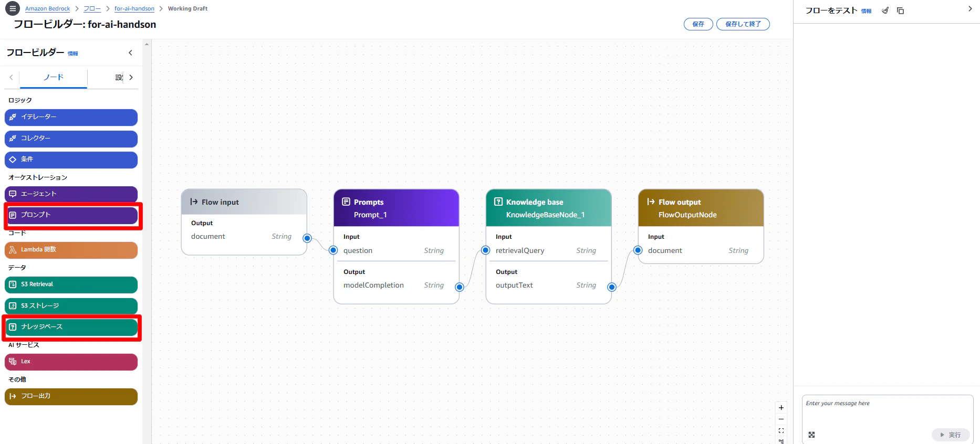This screenshot has width=980, height=444.
Task: Switch to the ノード tab
Action: (x=53, y=78)
